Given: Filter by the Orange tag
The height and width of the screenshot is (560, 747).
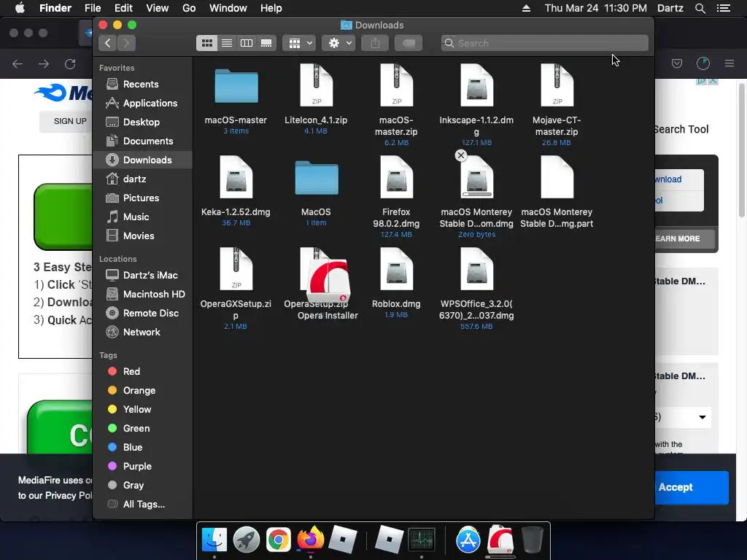Looking at the screenshot, I should [142, 391].
